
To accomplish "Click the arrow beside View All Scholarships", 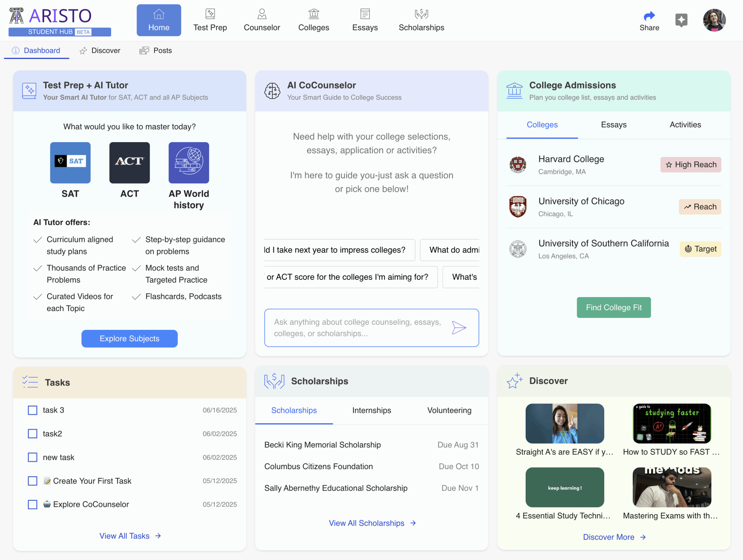I will 413,523.
